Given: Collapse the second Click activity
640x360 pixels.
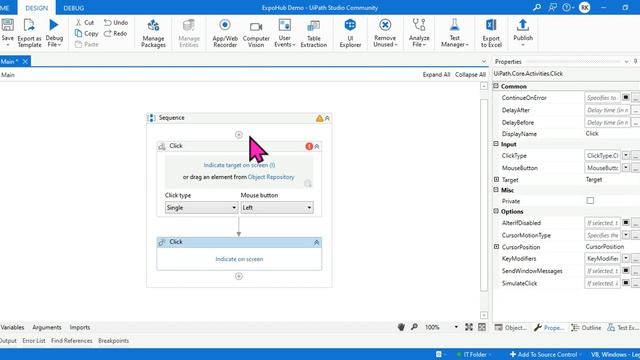Looking at the screenshot, I should (x=317, y=242).
